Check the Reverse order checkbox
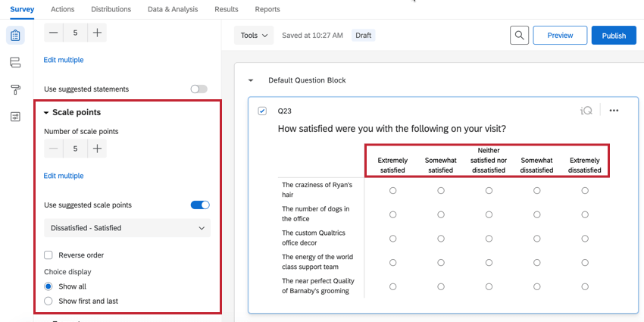 pyautogui.click(x=48, y=255)
